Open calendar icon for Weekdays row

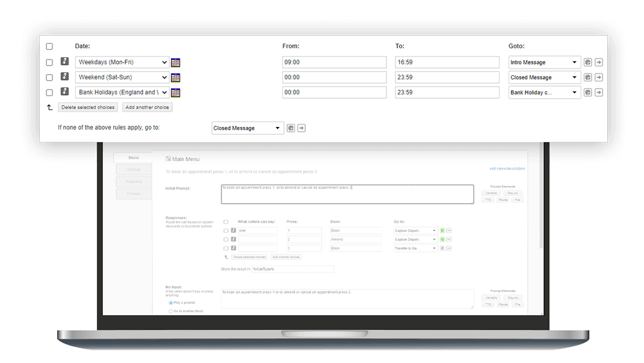click(175, 63)
